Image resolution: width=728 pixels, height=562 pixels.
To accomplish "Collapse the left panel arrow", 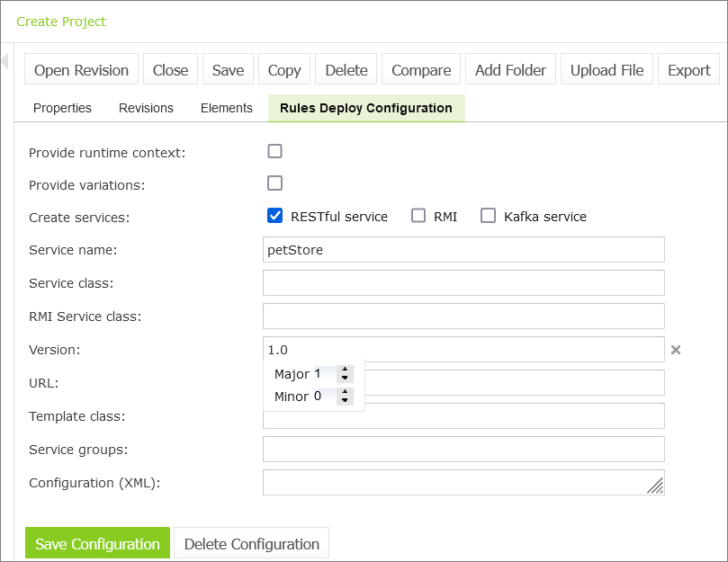I will click(4, 61).
